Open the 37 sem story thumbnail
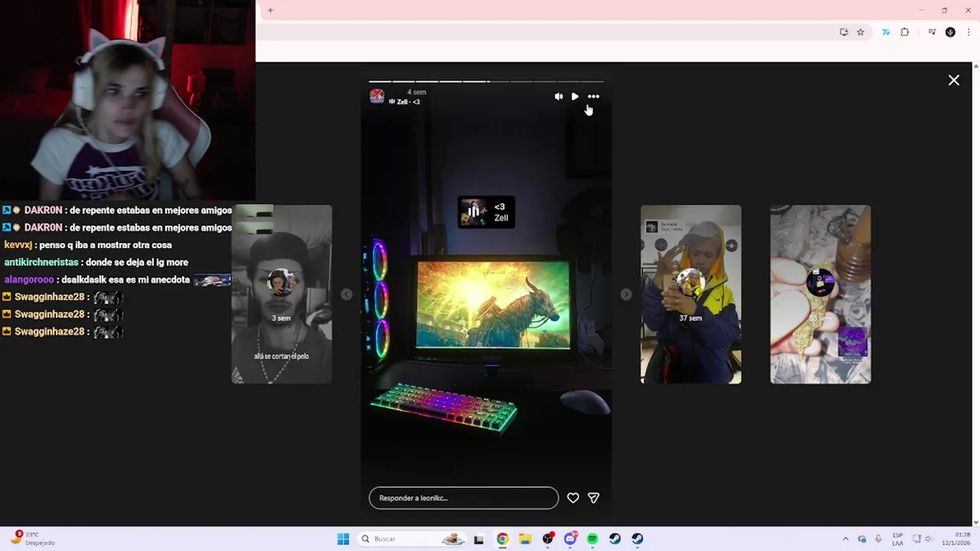Screen dimensions: 980x551 [x=691, y=294]
